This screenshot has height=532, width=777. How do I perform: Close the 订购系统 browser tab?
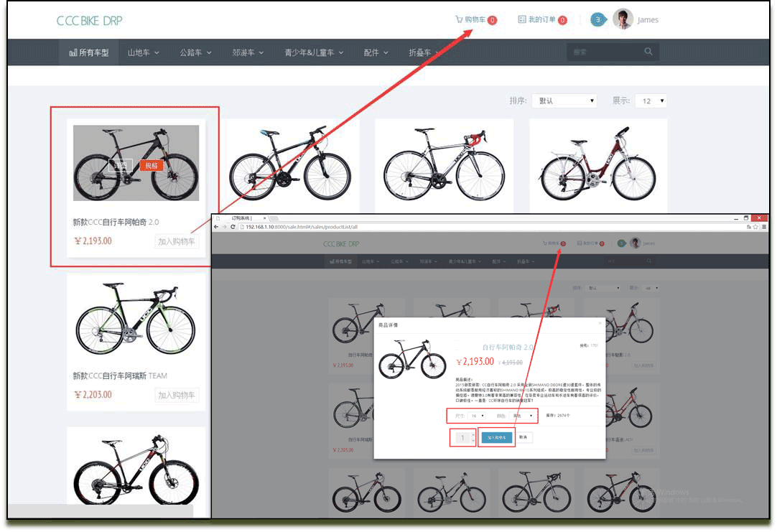point(264,218)
